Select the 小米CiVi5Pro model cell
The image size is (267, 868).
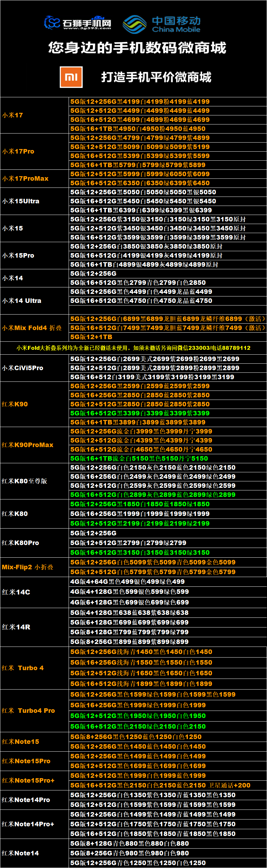click(x=34, y=368)
